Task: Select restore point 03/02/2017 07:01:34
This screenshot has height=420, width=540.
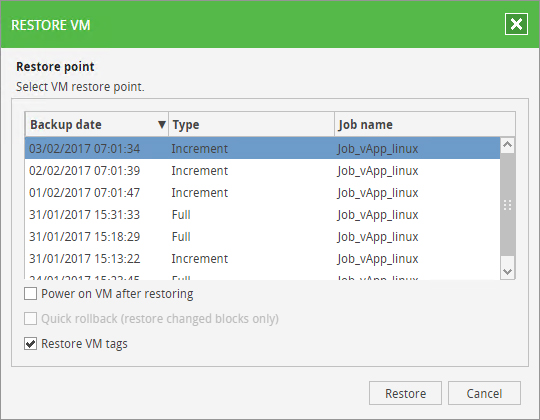Action: tap(262, 148)
